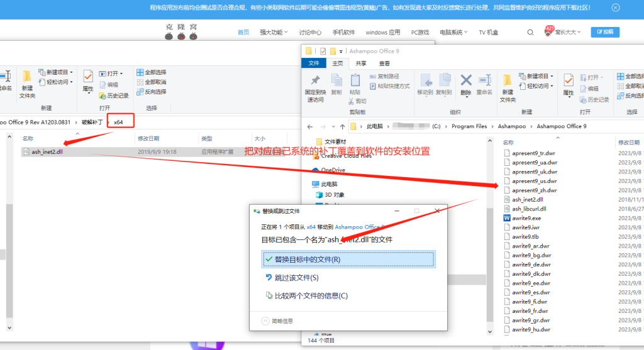Open recent locations chevron beside forward arrow
The image size is (644, 350).
pyautogui.click(x=333, y=127)
